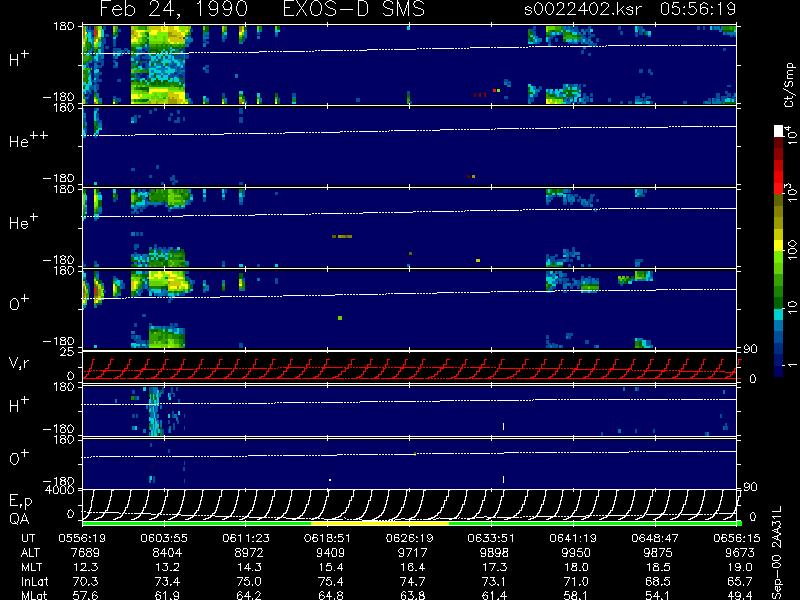Click the 'ALT' row header

coord(31,553)
